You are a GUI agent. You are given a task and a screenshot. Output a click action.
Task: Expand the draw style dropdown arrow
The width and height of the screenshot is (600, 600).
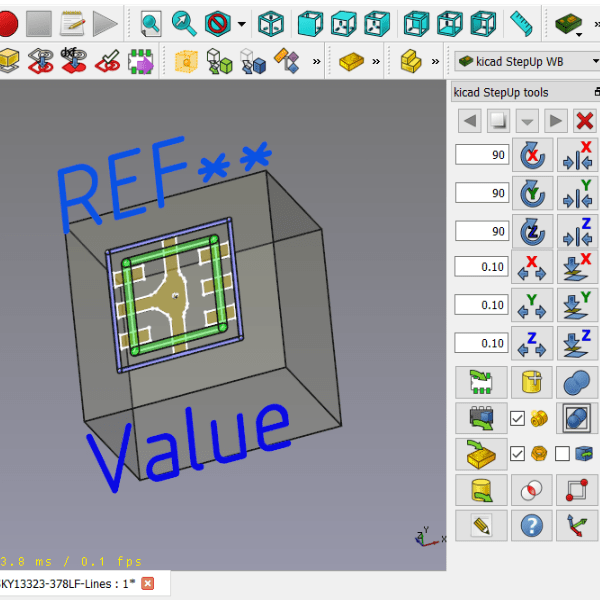(242, 22)
